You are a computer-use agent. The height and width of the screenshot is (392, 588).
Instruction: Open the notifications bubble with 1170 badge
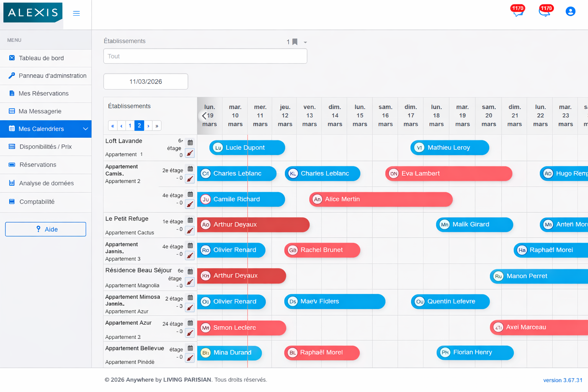(546, 13)
